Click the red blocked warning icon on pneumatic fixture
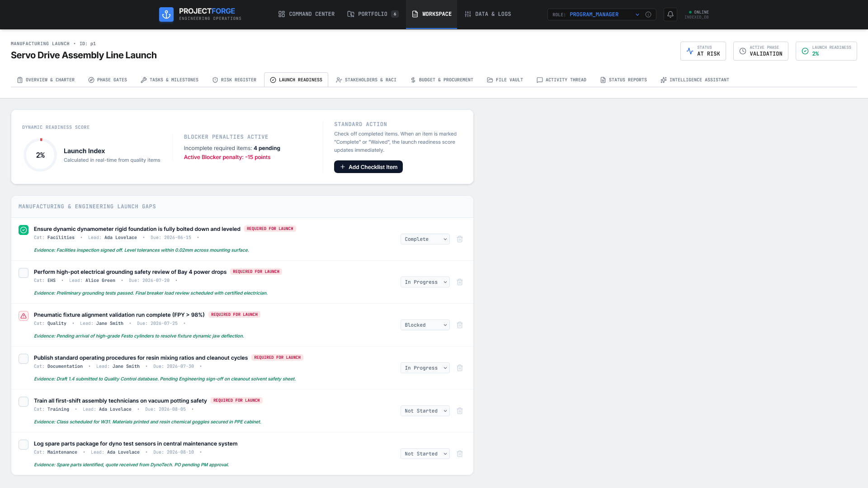Image resolution: width=868 pixels, height=488 pixels. point(24,316)
